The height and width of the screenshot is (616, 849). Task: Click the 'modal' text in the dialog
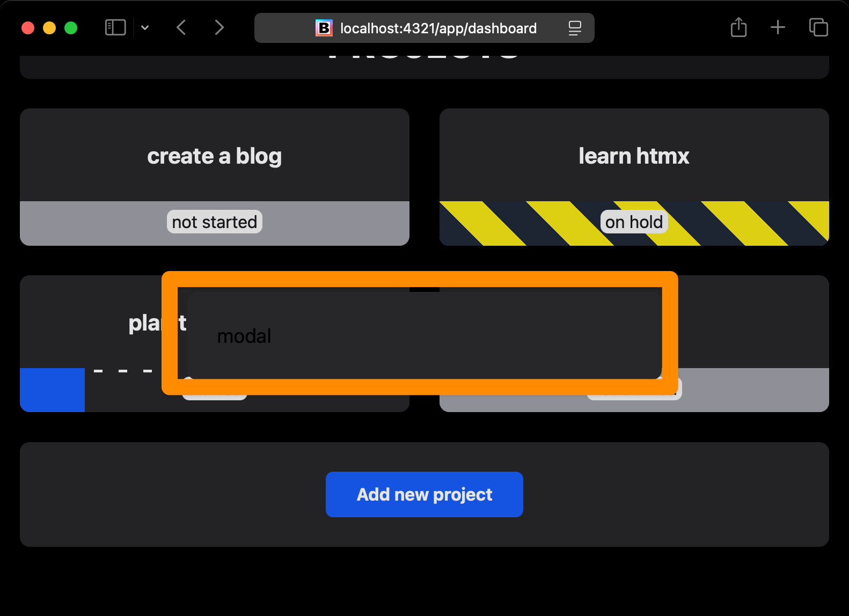click(244, 336)
